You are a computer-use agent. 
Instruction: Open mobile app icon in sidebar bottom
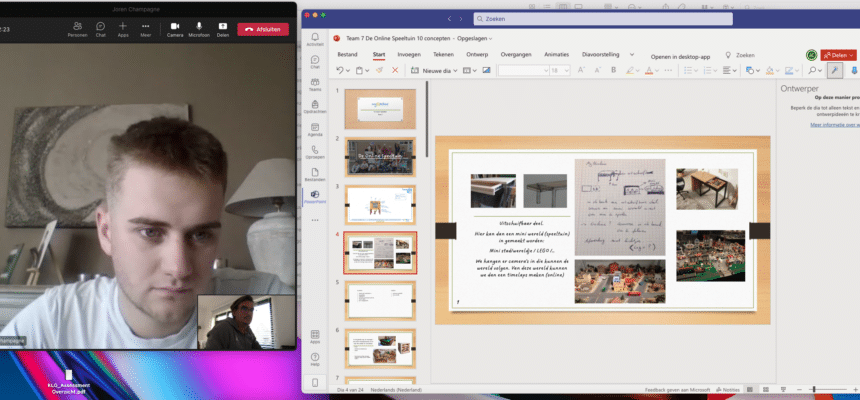coord(315,382)
